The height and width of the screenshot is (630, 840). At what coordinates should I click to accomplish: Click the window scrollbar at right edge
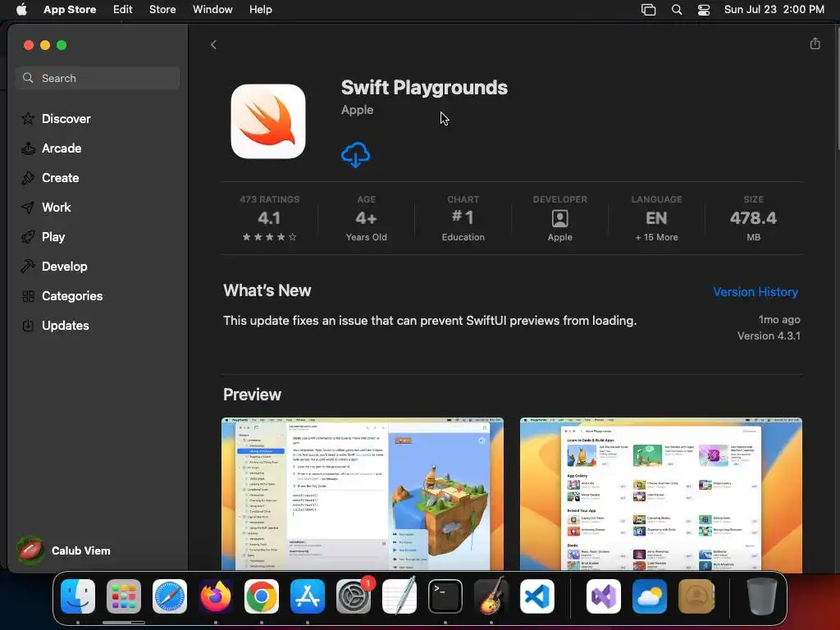837,89
